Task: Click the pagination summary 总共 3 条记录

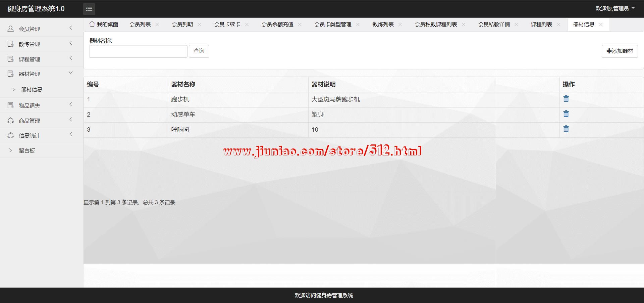Action: pyautogui.click(x=159, y=202)
